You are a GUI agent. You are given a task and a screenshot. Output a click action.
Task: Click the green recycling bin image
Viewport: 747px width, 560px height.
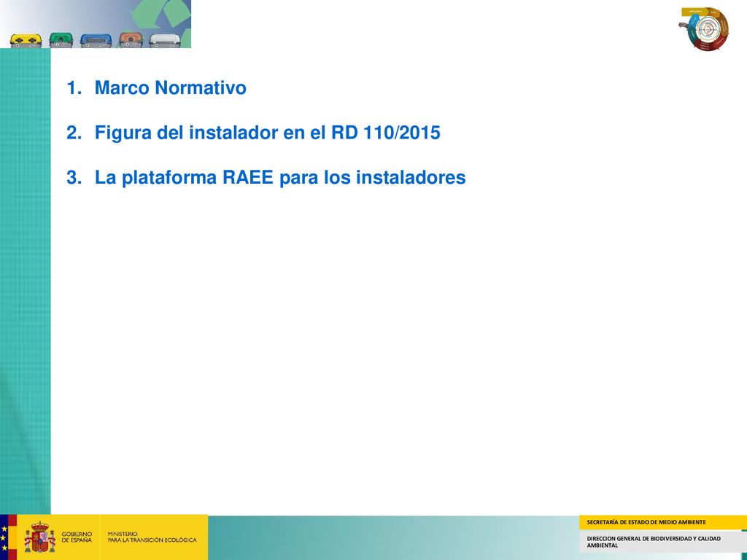(x=61, y=40)
